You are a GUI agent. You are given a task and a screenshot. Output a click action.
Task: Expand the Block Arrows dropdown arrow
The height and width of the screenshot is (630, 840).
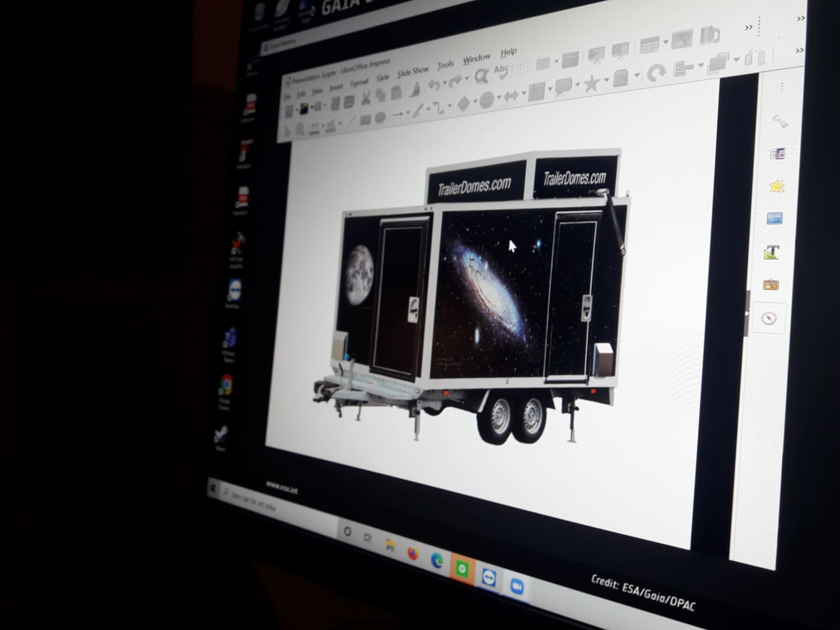click(x=523, y=94)
